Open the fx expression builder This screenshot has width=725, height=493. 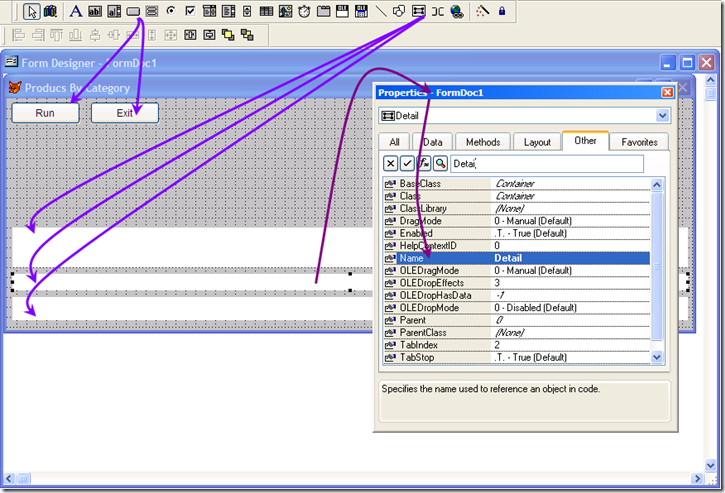(x=424, y=163)
